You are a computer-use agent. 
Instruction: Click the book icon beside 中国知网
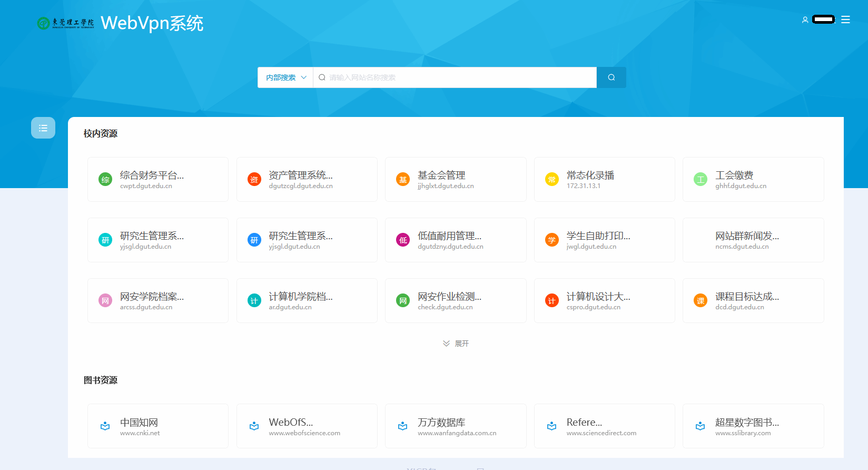105,426
